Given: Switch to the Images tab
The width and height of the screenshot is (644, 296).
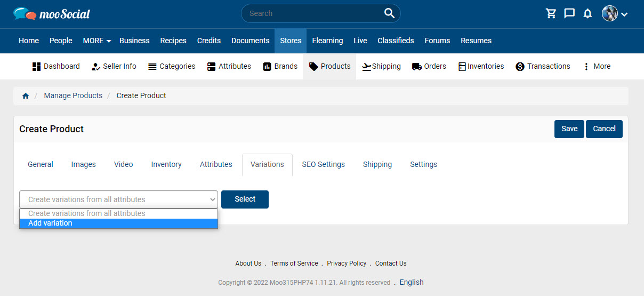Looking at the screenshot, I should point(84,164).
